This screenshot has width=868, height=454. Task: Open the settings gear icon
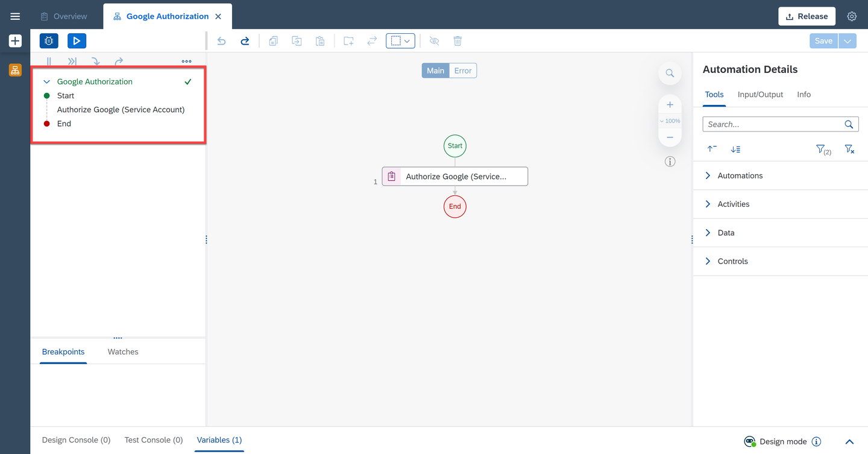[x=852, y=16]
